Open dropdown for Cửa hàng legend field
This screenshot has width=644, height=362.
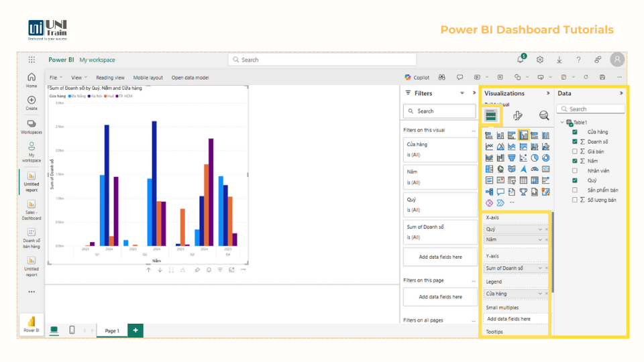pos(540,294)
